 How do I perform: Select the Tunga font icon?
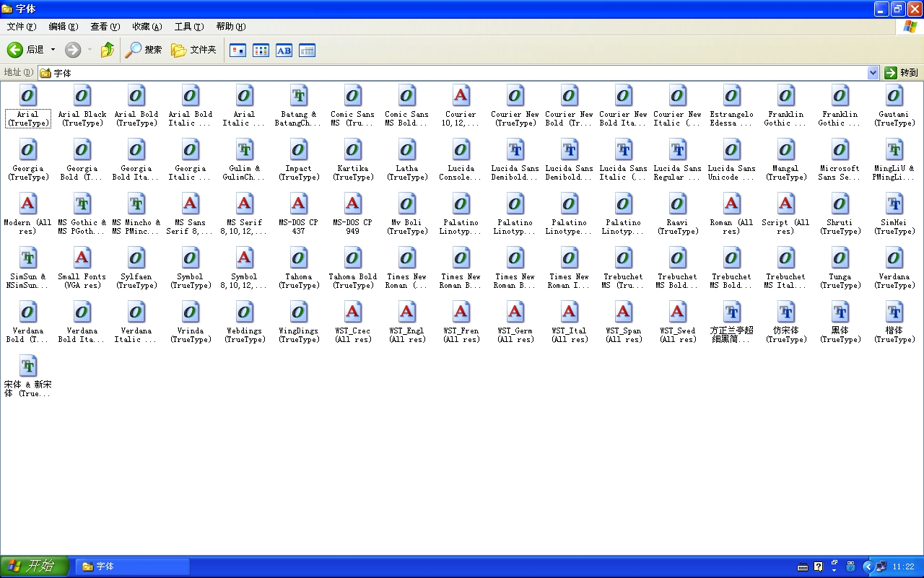840,258
